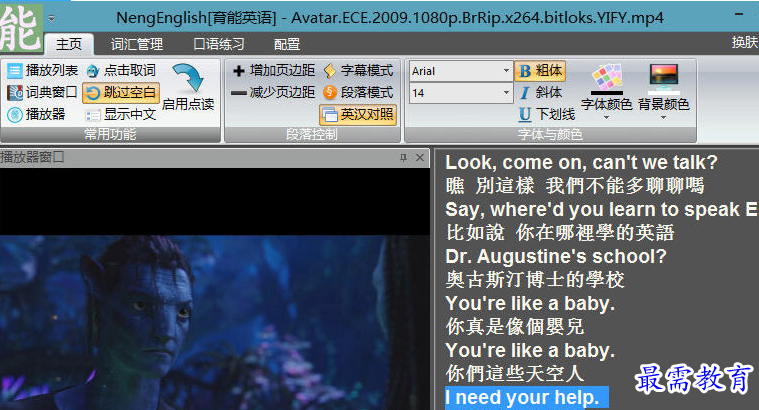
Task: Toggle 粗体 bold formatting
Action: click(540, 71)
